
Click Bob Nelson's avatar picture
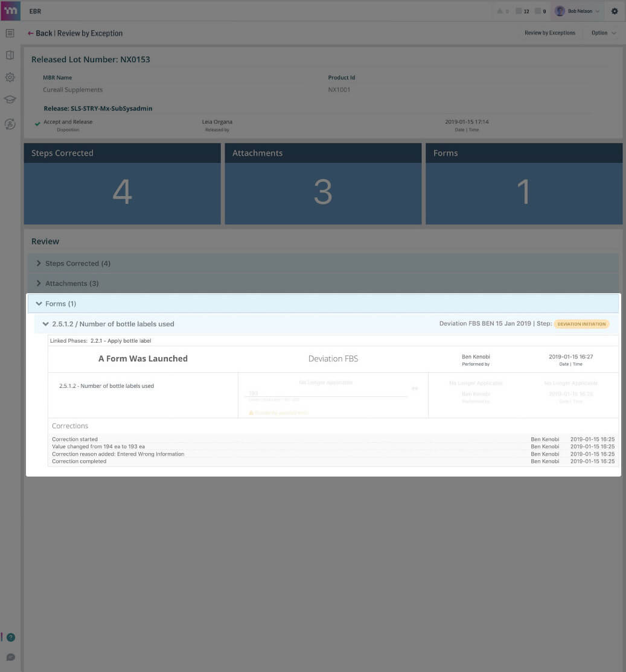coord(560,11)
